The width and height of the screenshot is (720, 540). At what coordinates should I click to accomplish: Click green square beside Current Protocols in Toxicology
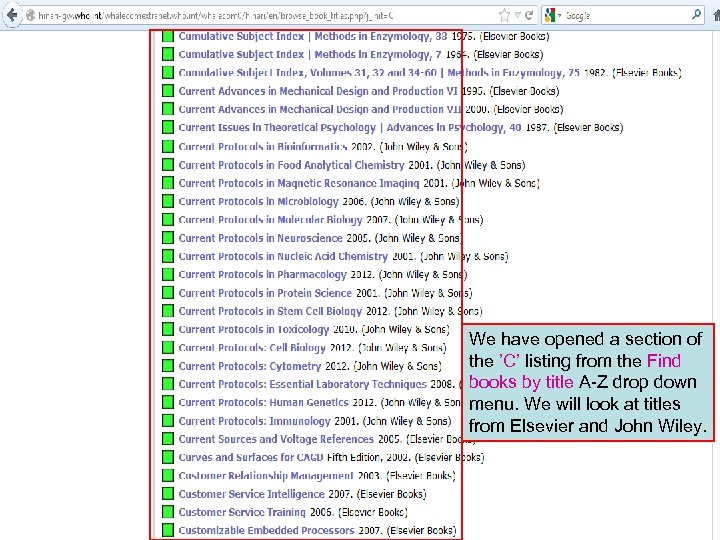click(x=168, y=329)
